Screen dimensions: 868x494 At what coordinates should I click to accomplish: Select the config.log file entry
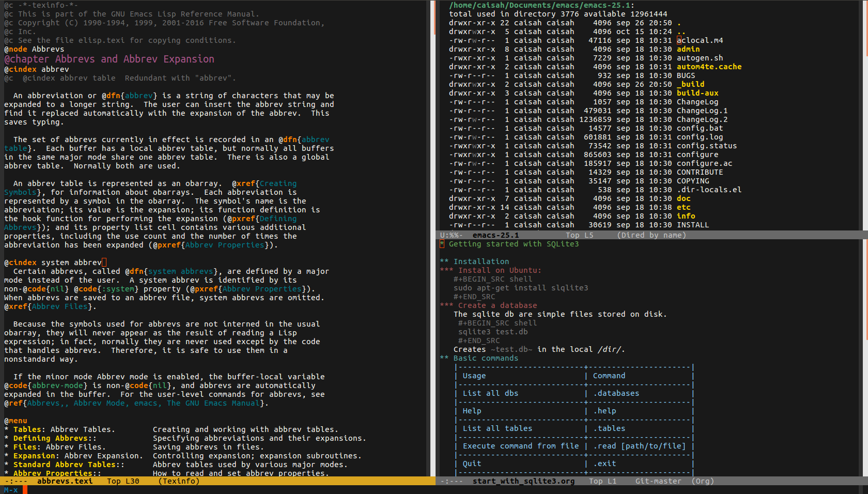pyautogui.click(x=700, y=137)
